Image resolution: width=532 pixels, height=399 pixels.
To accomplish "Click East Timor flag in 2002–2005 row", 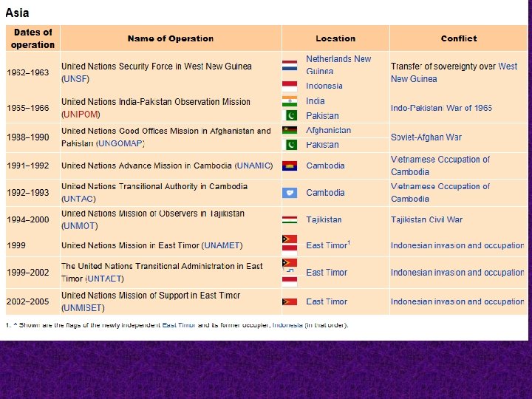I will pyautogui.click(x=290, y=301).
